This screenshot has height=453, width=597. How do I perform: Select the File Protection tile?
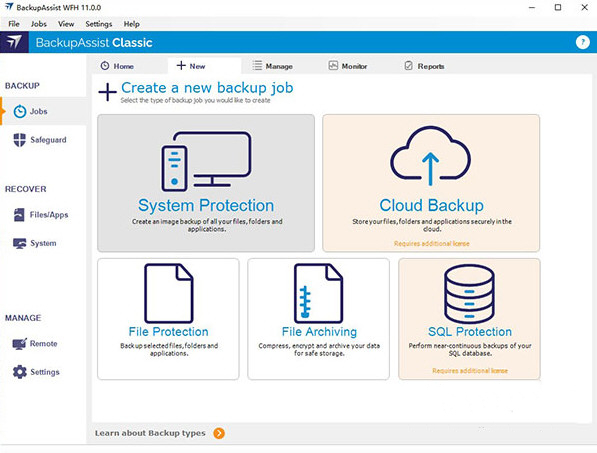tap(168, 319)
